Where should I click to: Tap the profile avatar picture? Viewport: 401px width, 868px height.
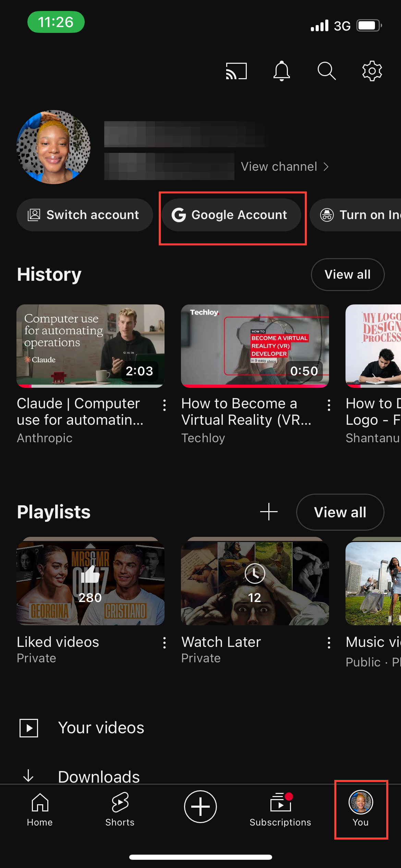pyautogui.click(x=53, y=147)
